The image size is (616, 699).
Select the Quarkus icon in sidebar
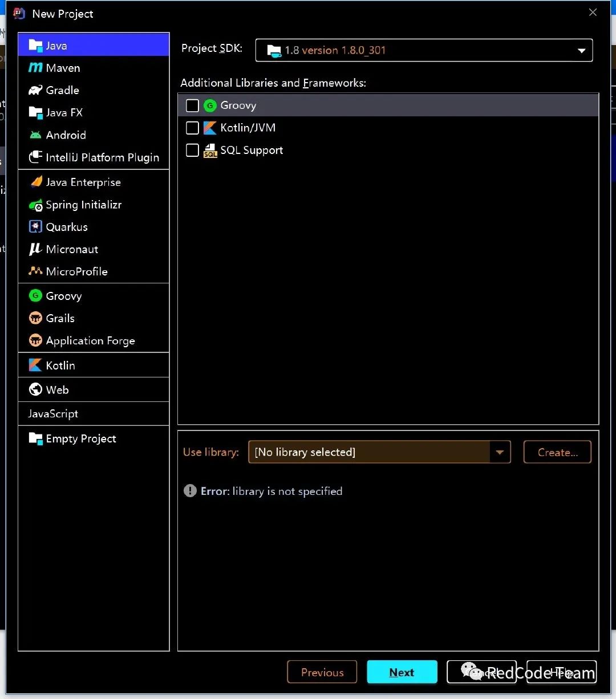click(35, 227)
